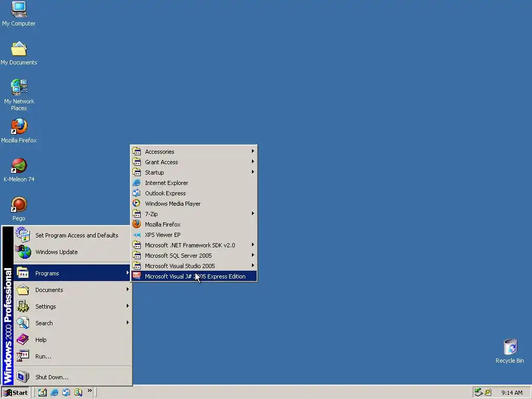
Task: Open Set Program Access and Defaults
Action: point(72,235)
